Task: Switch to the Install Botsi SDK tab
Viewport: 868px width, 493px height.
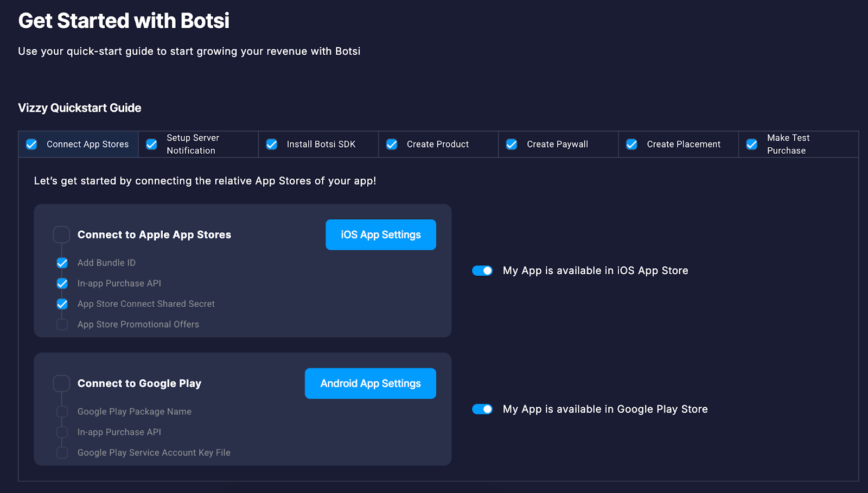Action: tap(321, 144)
